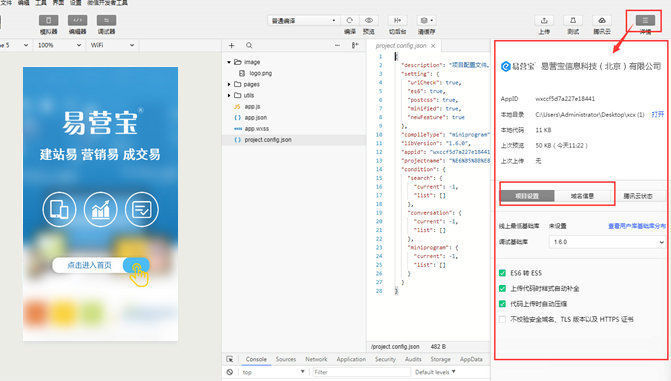Switch to the Security tab

(x=385, y=359)
